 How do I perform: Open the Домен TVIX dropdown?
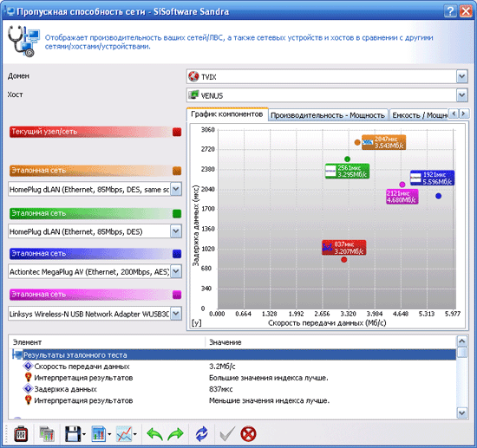(461, 76)
